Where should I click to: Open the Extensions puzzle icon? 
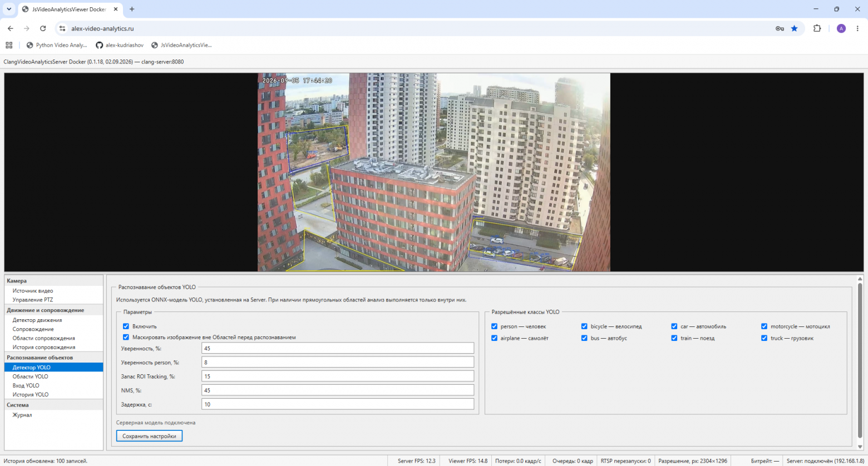[817, 28]
